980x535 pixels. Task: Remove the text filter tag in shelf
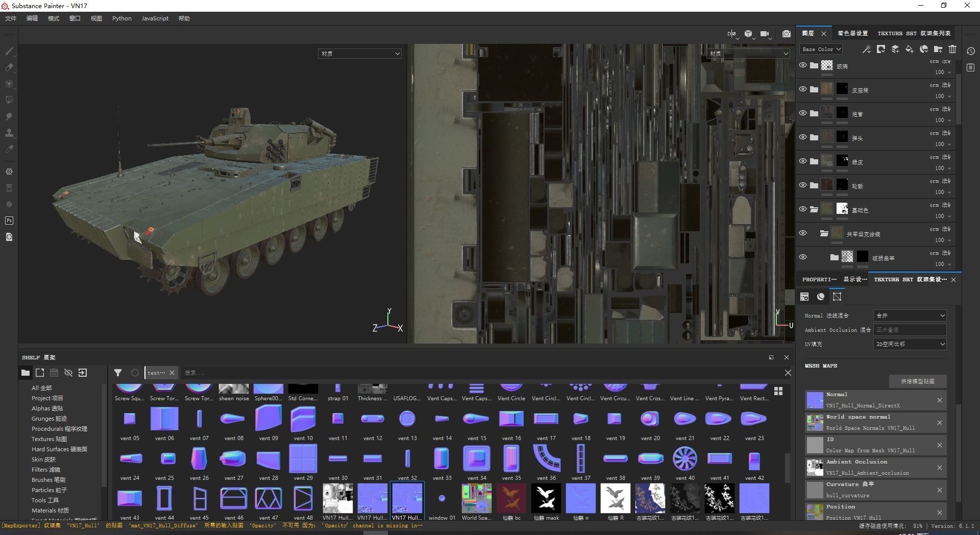click(172, 373)
